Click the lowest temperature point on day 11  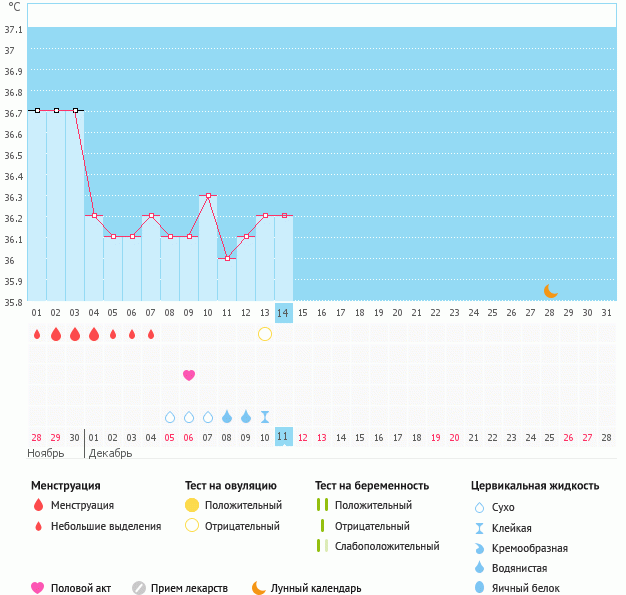click(x=227, y=258)
